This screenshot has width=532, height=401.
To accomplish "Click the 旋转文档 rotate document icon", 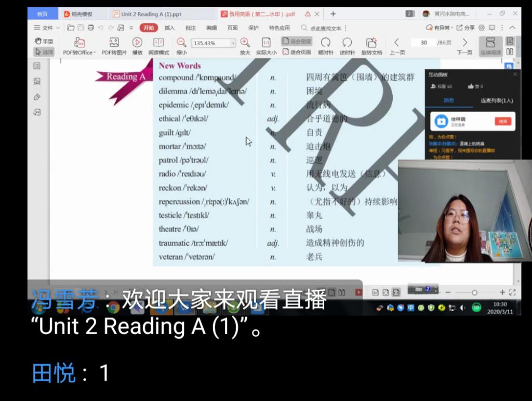I will (x=371, y=43).
